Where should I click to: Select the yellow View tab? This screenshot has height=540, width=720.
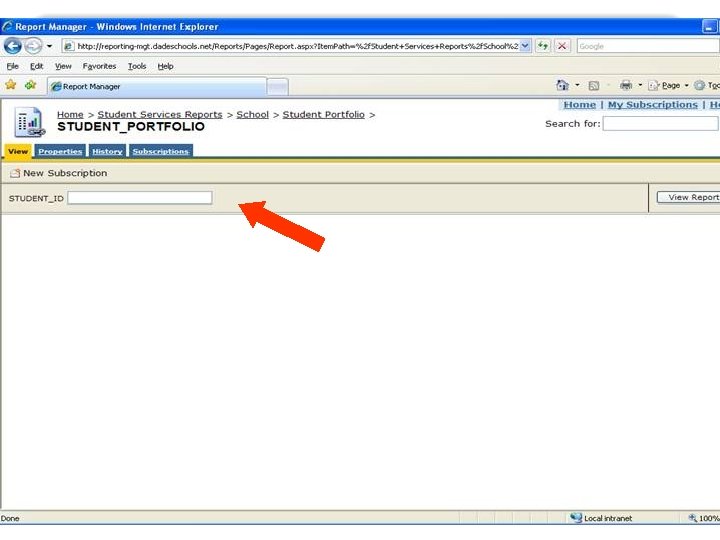18,151
